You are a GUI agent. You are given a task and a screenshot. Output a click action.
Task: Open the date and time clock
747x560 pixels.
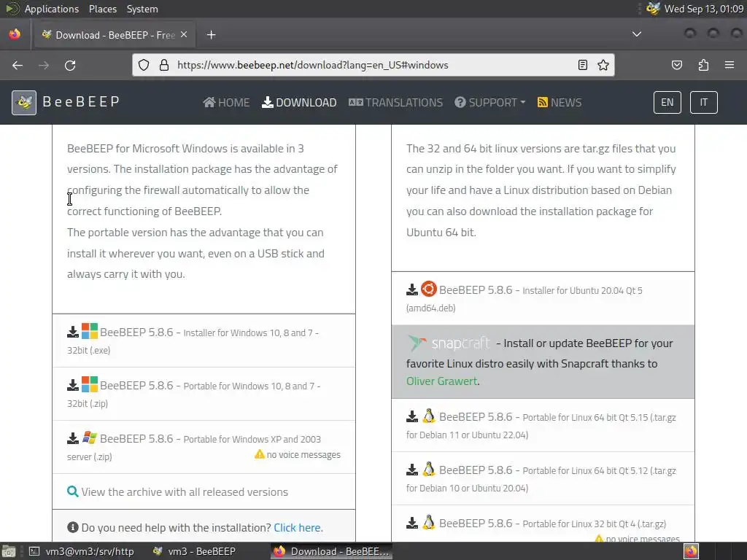point(704,9)
